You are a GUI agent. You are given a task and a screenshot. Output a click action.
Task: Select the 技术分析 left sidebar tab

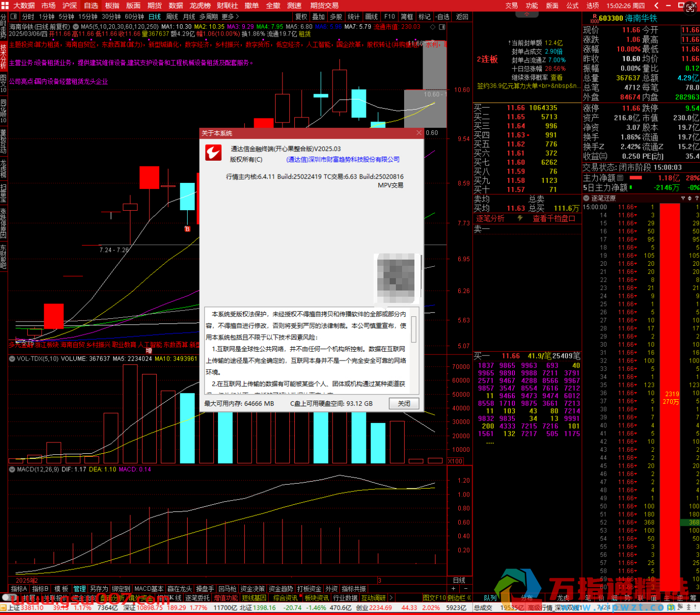click(3, 56)
